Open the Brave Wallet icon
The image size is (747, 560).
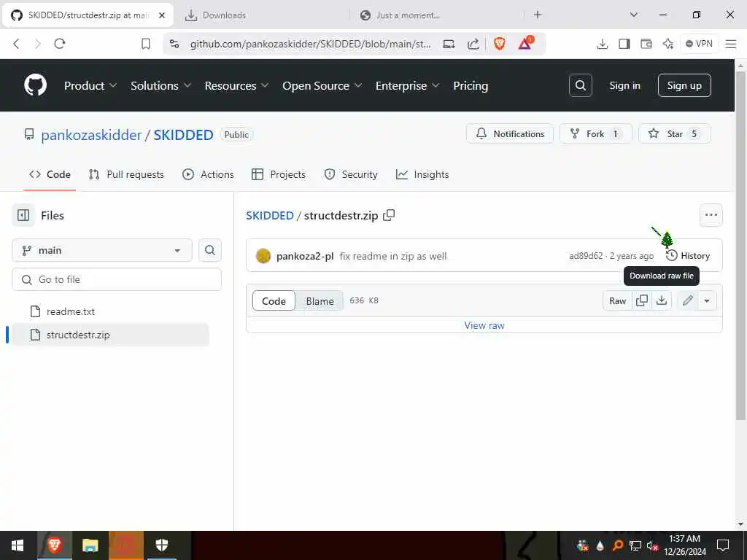click(646, 44)
